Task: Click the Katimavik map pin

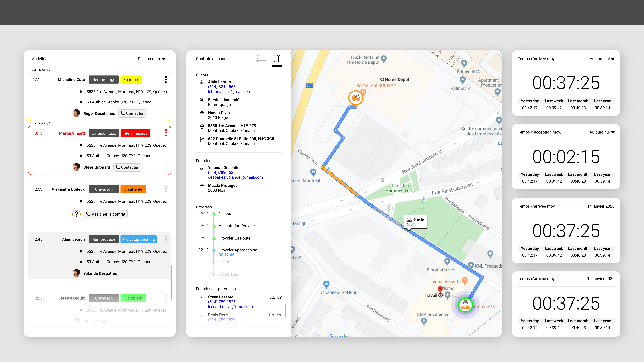Action: coord(462,80)
